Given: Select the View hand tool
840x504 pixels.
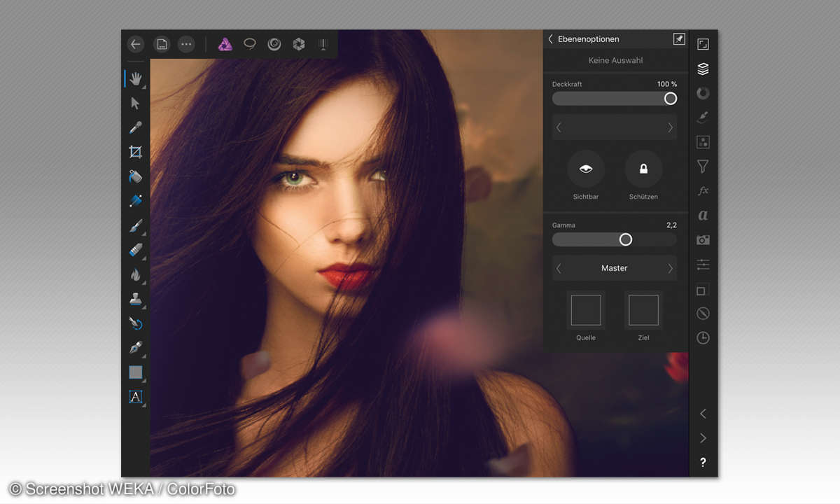Looking at the screenshot, I should [136, 78].
